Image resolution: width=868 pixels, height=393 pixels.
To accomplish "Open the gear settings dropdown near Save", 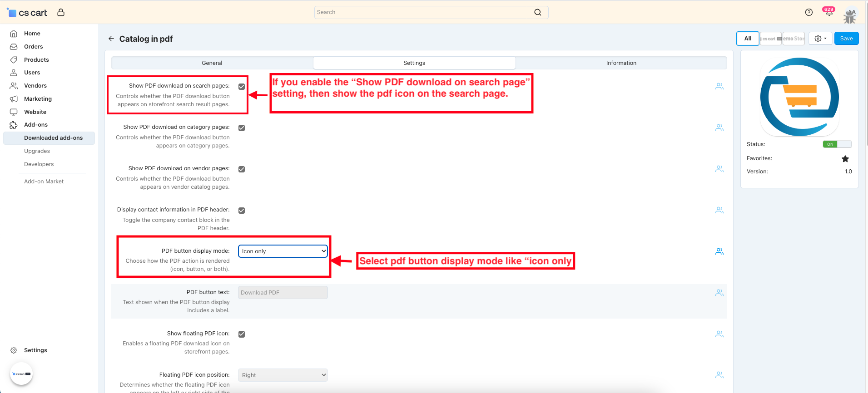I will tap(820, 39).
